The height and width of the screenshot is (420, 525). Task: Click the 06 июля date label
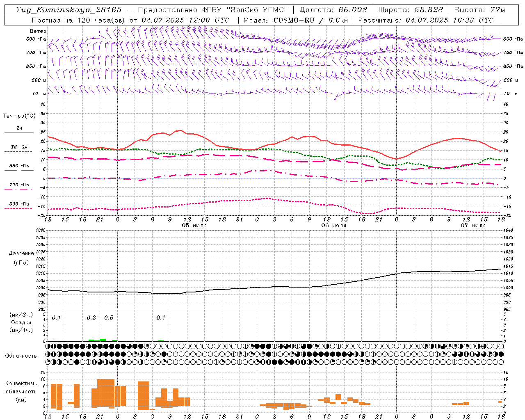(334, 226)
